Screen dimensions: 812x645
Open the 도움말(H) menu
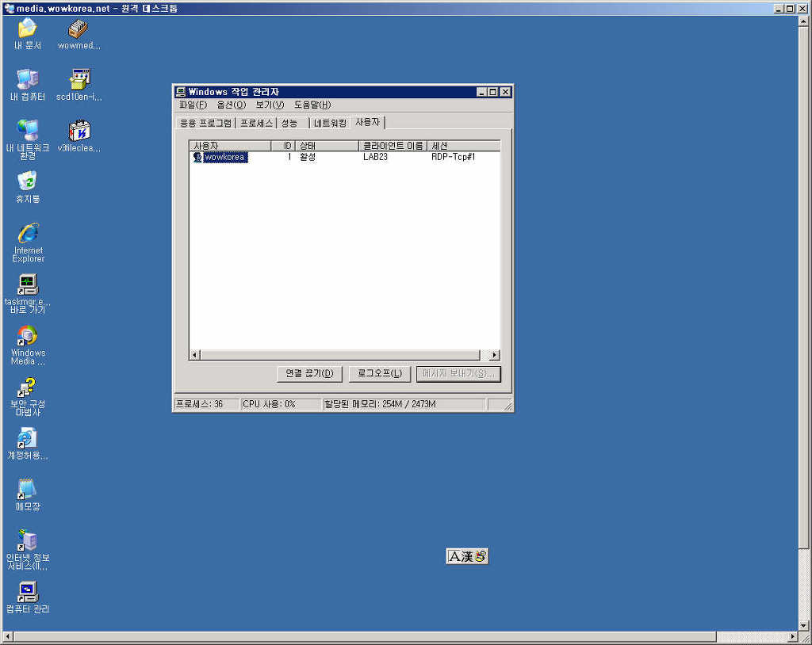312,105
